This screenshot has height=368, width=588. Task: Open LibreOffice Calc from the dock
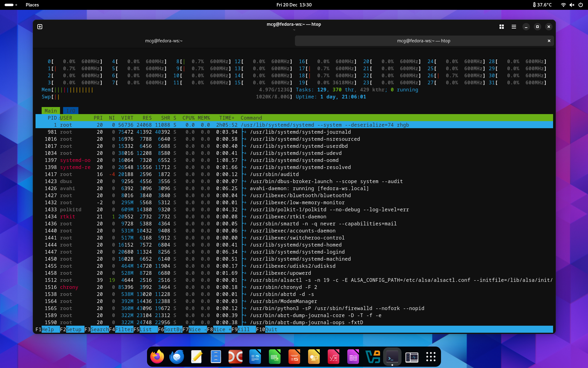[x=275, y=357]
